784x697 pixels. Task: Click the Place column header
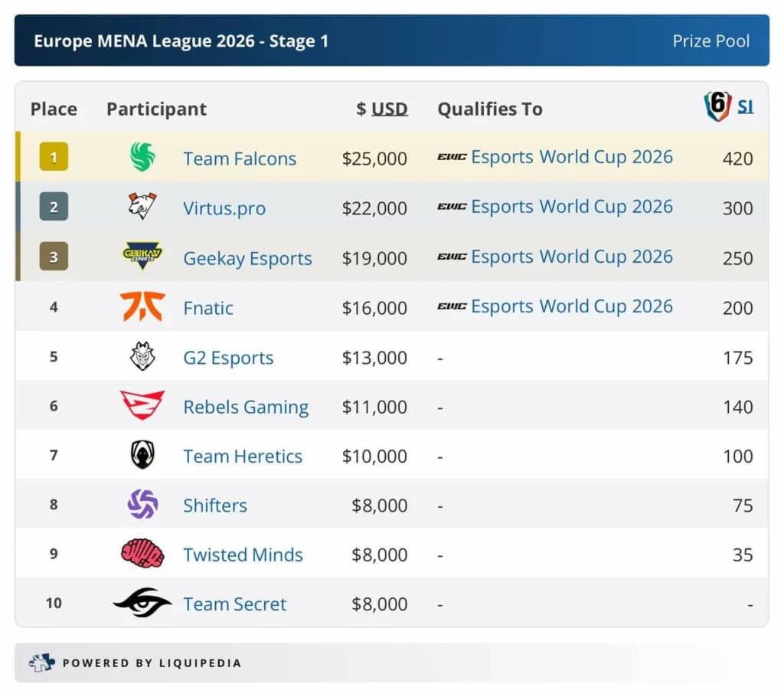point(54,109)
